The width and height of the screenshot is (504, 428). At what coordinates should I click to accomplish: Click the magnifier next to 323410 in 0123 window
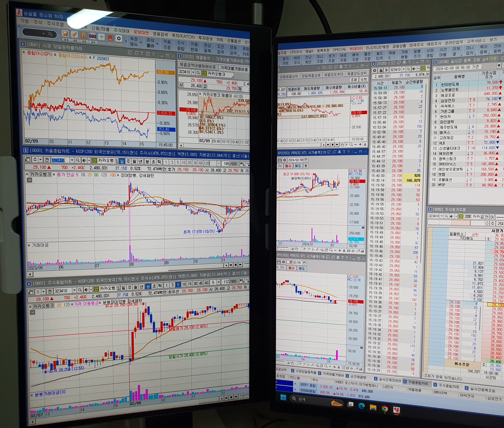click(198, 73)
